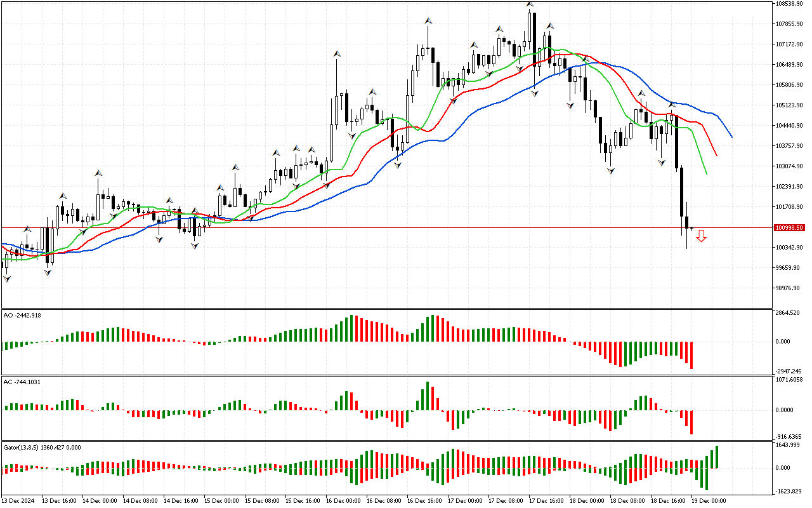
Task: Click the 15 Dec 00:00 time label
Action: click(221, 500)
